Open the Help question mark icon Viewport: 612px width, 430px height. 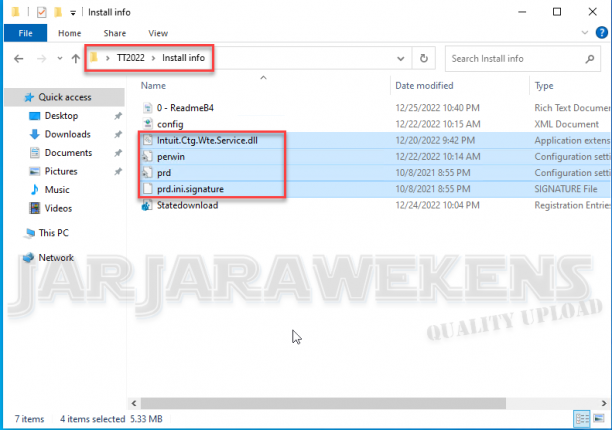[x=601, y=32]
